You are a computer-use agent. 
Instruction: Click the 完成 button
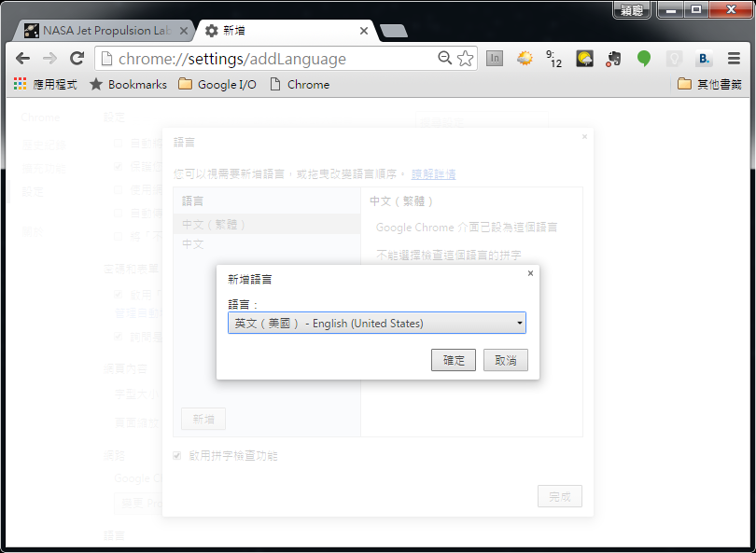pos(560,496)
